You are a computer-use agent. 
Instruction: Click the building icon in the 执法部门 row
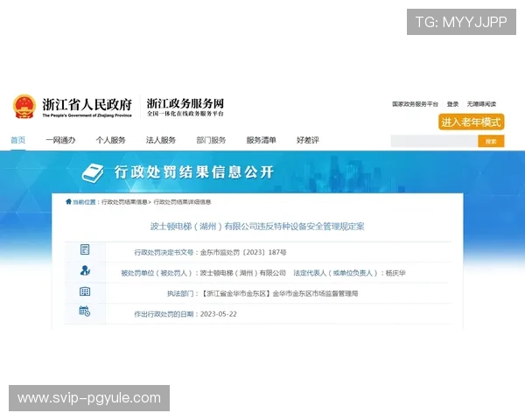pyautogui.click(x=85, y=291)
